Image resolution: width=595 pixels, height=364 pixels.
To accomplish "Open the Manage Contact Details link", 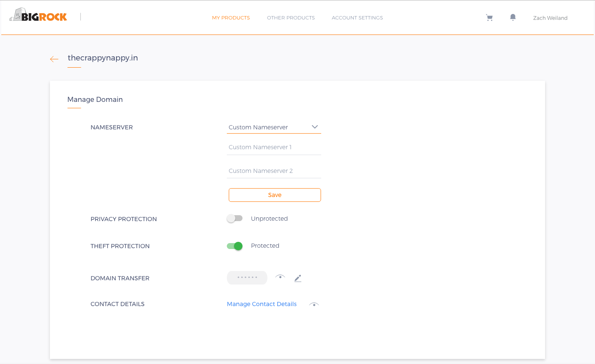I will [x=262, y=304].
